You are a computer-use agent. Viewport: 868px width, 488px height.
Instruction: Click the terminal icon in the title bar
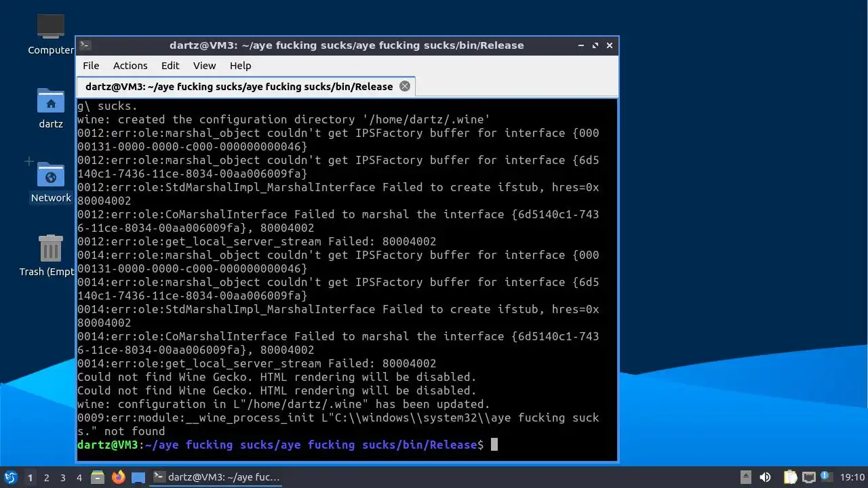pos(85,45)
